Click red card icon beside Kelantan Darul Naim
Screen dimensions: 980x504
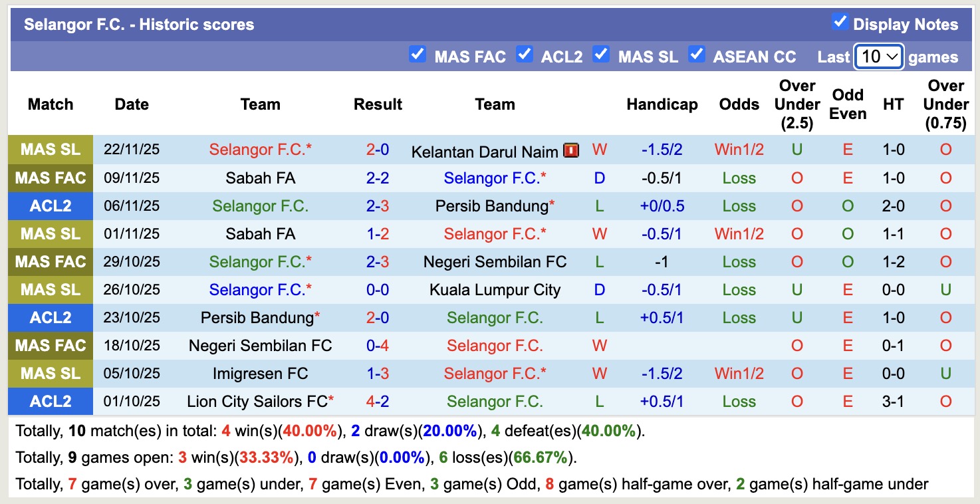pyautogui.click(x=571, y=151)
